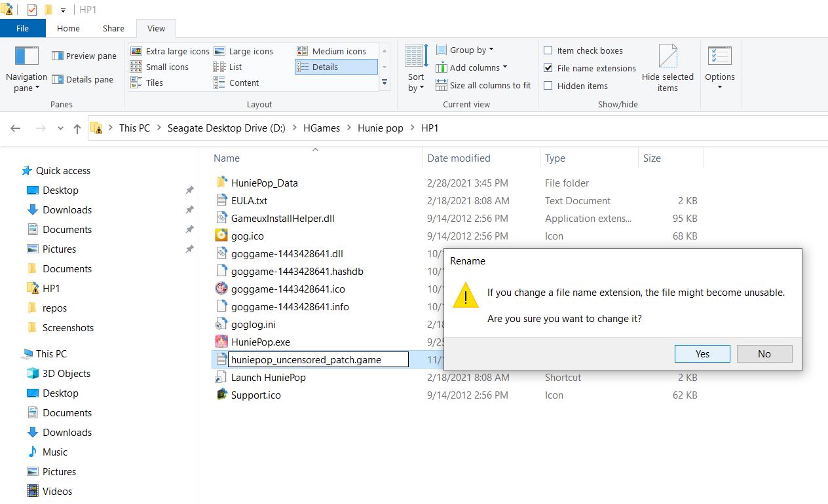Cancel rename with No button
Image resolution: width=828 pixels, height=504 pixels.
(764, 353)
